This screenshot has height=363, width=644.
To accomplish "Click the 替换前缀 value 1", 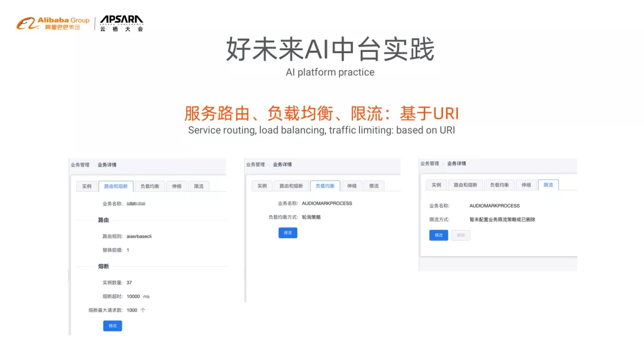I will [128, 250].
